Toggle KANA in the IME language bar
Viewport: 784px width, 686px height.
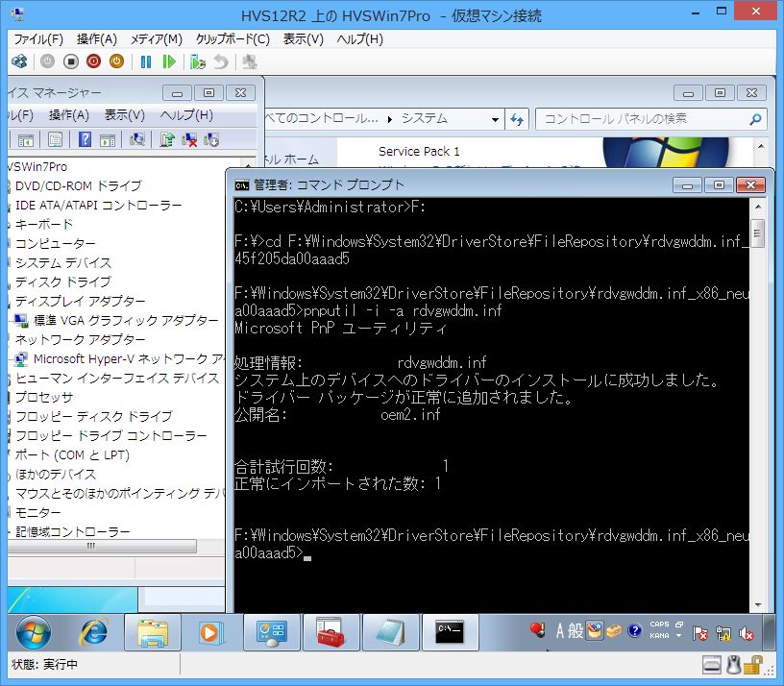coord(659,635)
